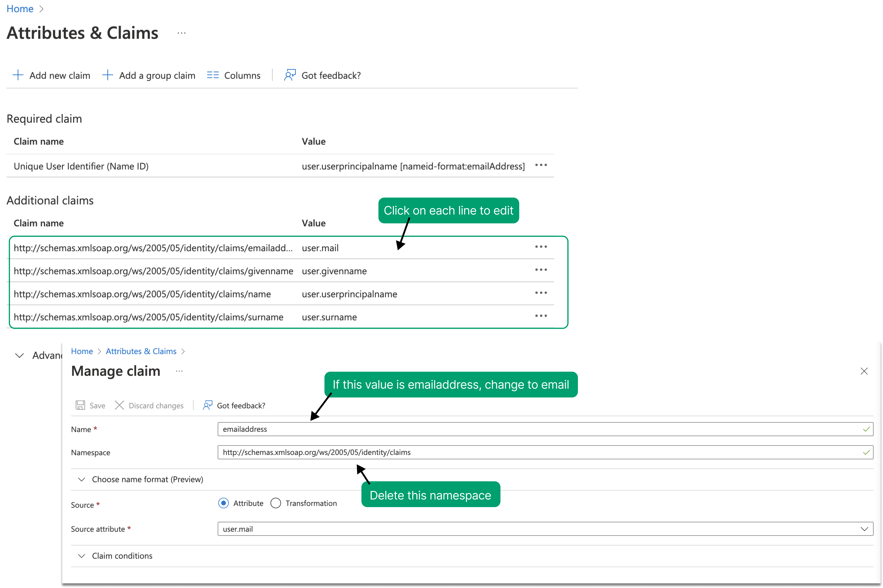Click the plus icon for Add a group claim
Screen dimensions: 883x588
click(107, 75)
